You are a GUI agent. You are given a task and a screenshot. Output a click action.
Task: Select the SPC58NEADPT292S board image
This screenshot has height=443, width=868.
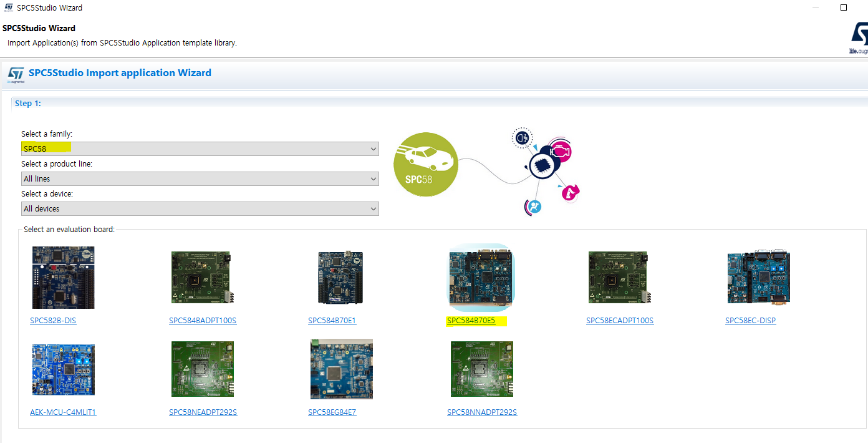click(203, 369)
